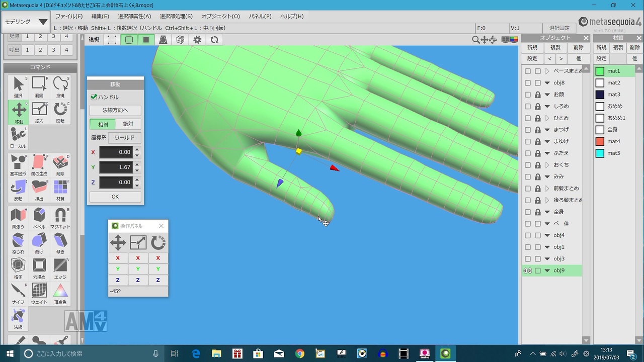Open the オブジェクト(O) menu

coord(221,16)
